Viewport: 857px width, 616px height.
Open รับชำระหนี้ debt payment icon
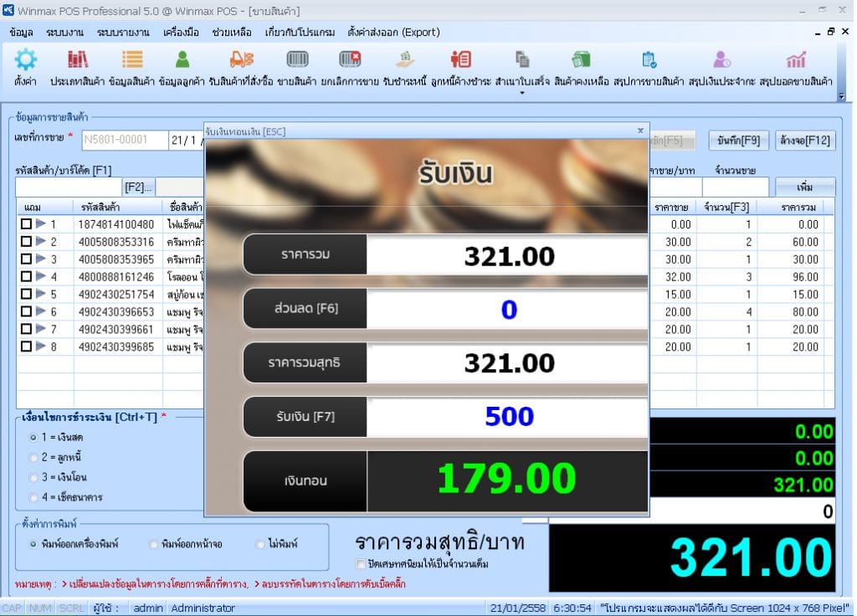[405, 59]
